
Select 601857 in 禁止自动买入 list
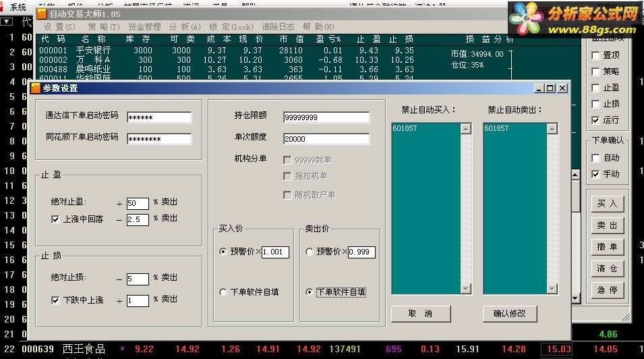click(x=405, y=128)
